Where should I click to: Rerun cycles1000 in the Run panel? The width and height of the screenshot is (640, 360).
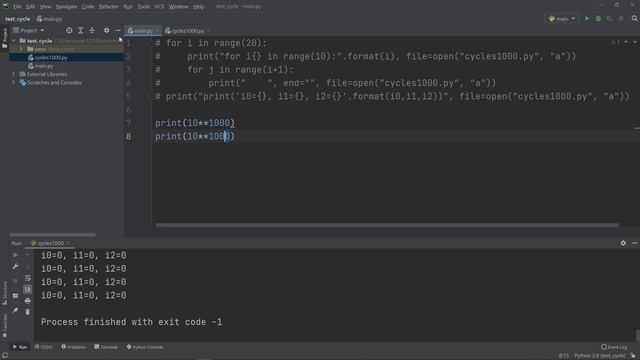[x=15, y=255]
